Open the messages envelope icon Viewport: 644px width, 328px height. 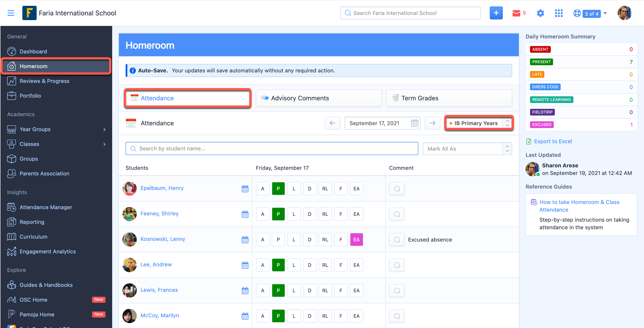point(516,13)
